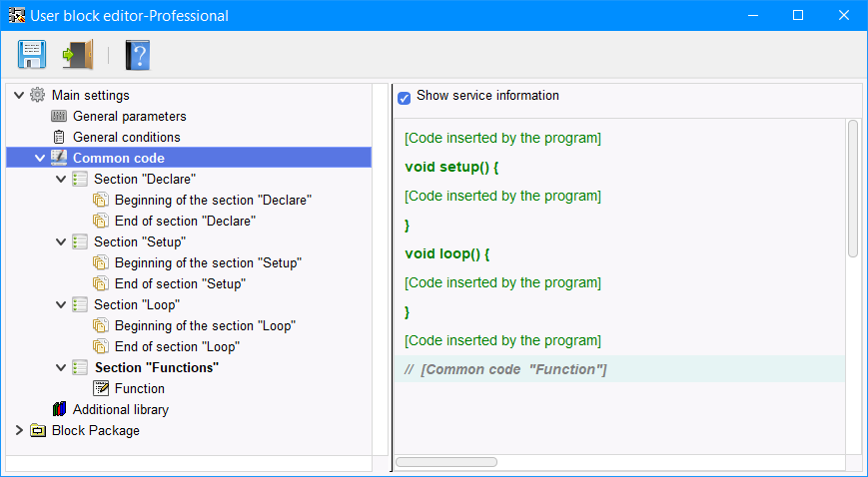Click the General parameters icon
The width and height of the screenshot is (868, 477).
point(59,117)
